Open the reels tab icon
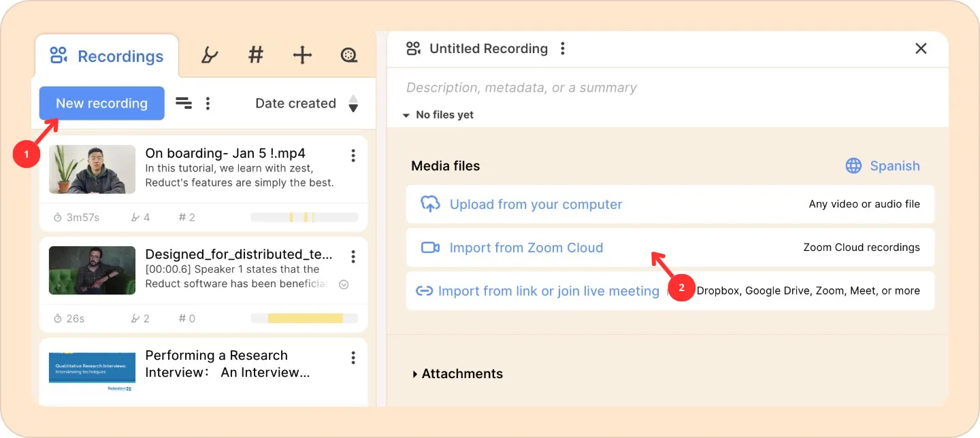The width and height of the screenshot is (980, 438). (x=348, y=55)
